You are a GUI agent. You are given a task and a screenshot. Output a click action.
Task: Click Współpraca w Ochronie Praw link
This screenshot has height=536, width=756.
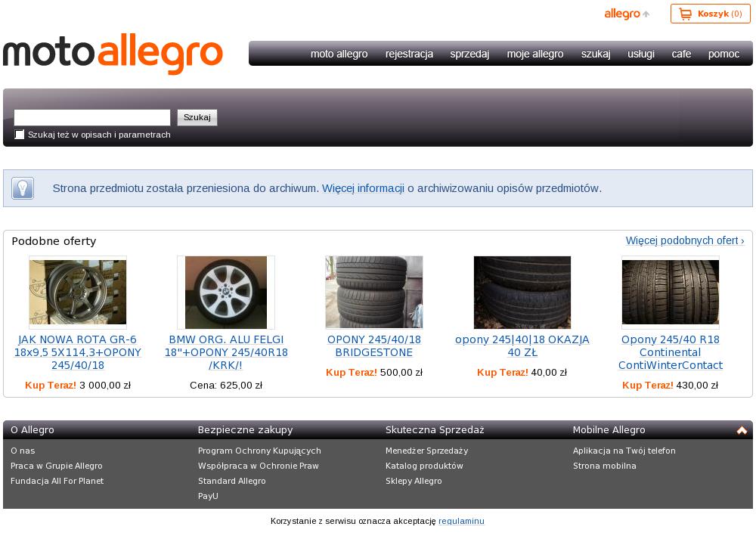tap(259, 466)
